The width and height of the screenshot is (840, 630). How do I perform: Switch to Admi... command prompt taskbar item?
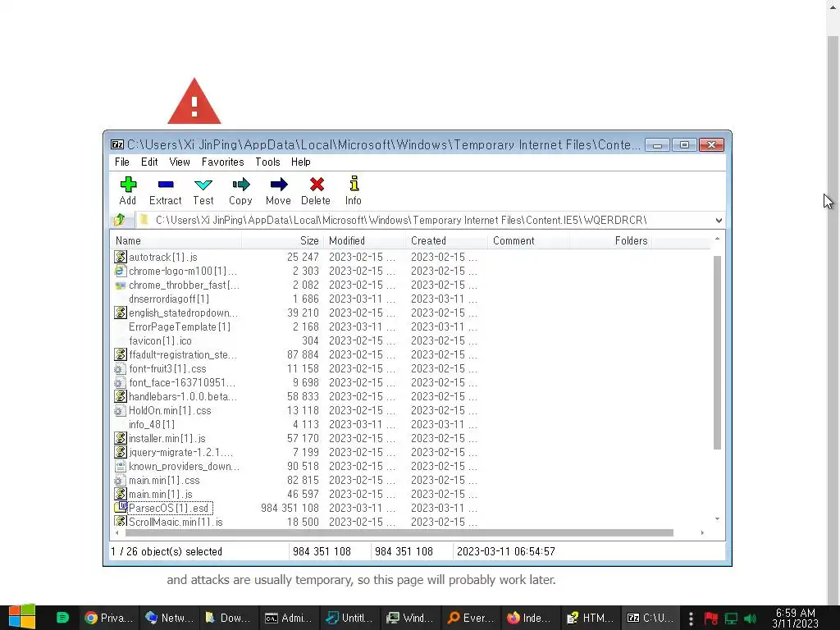click(x=290, y=618)
